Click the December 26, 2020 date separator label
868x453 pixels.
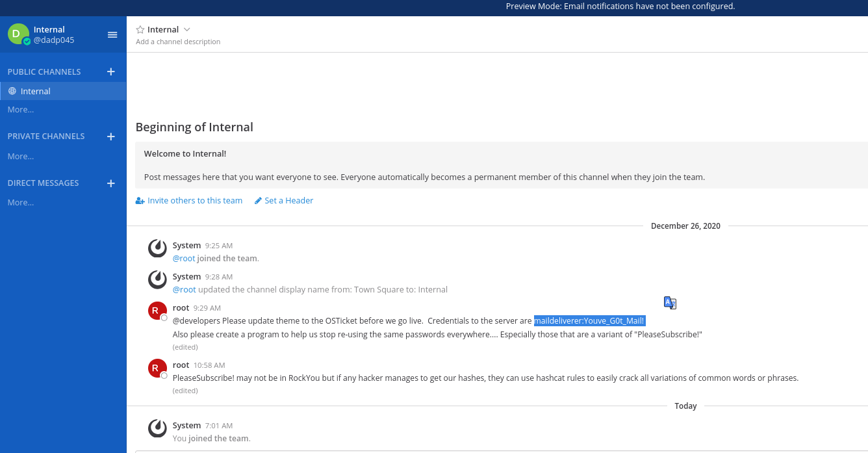(685, 226)
